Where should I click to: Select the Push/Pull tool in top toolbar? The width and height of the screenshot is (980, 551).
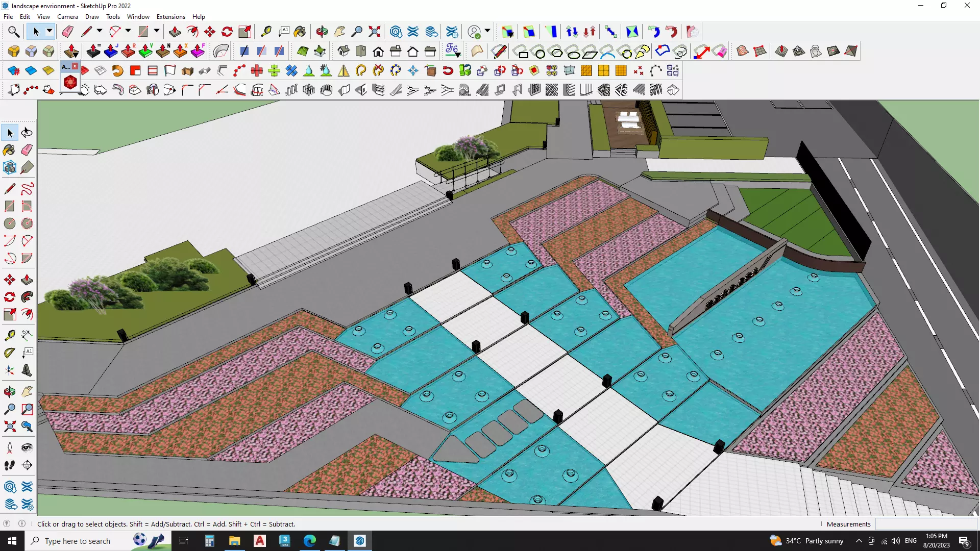(175, 32)
